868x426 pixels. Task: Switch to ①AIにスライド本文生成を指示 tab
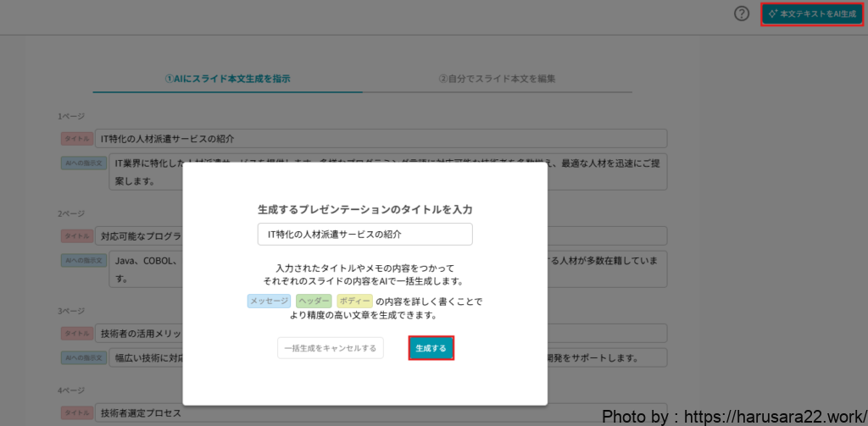[227, 79]
